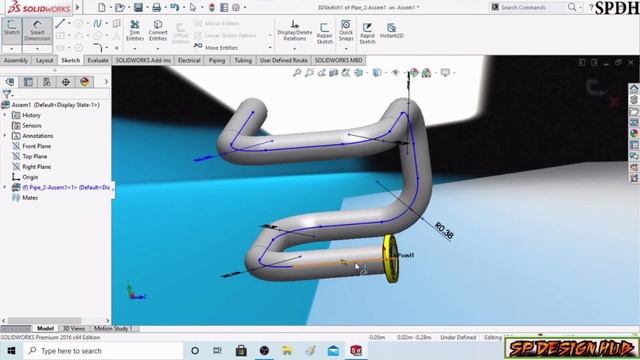Image resolution: width=640 pixels, height=360 pixels.
Task: Open the Quick Snaps dropdown arrow
Action: click(346, 49)
